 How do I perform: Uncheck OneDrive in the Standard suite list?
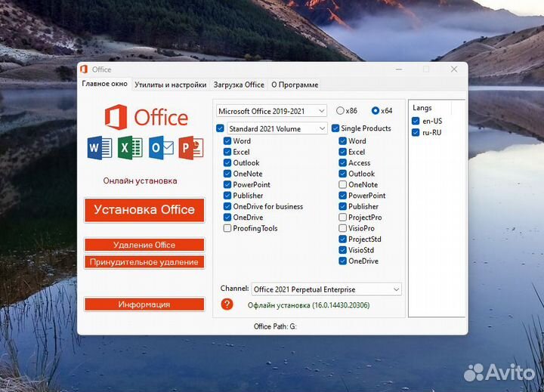(227, 218)
